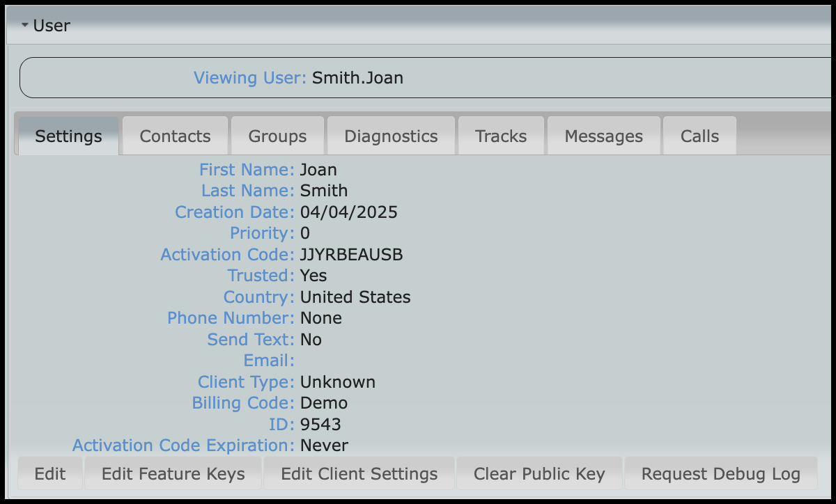Click the Edit button
The height and width of the screenshot is (504, 836).
coord(50,474)
